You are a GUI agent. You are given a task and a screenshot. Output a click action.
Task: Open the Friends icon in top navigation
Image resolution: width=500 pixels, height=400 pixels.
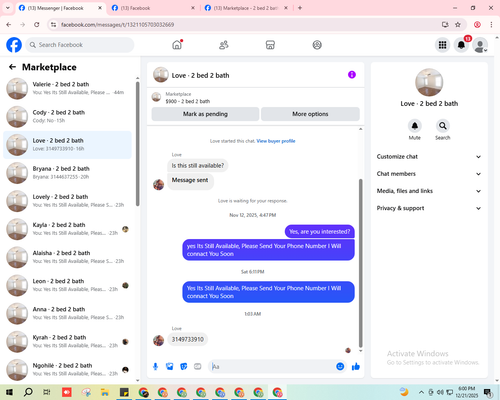(224, 45)
